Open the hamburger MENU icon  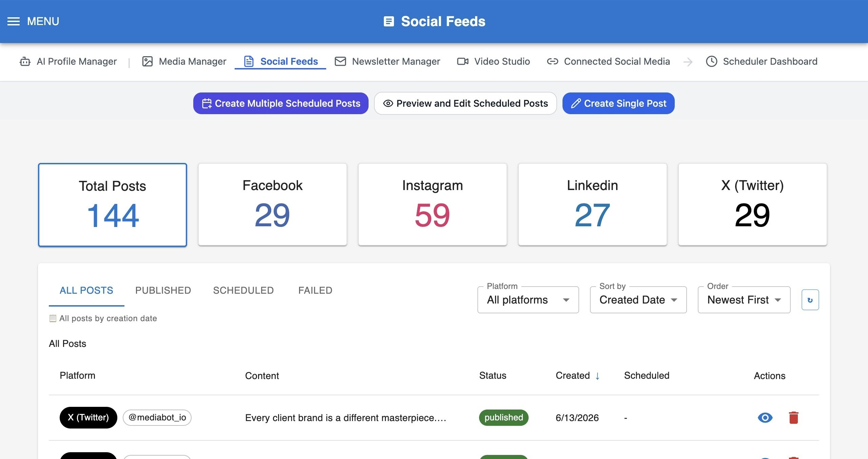point(14,21)
